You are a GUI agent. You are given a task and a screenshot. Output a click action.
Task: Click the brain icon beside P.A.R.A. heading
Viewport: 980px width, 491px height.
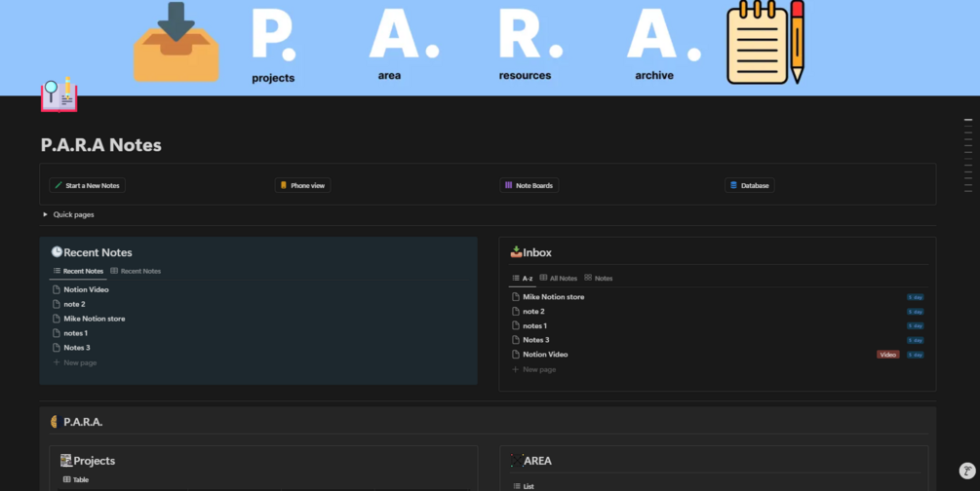(55, 422)
